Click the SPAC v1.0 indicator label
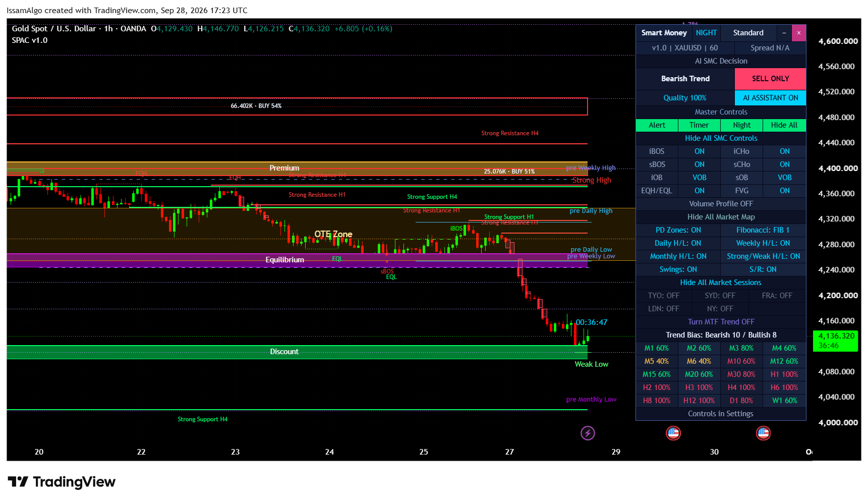Viewport: 868px width, 502px height. point(30,40)
